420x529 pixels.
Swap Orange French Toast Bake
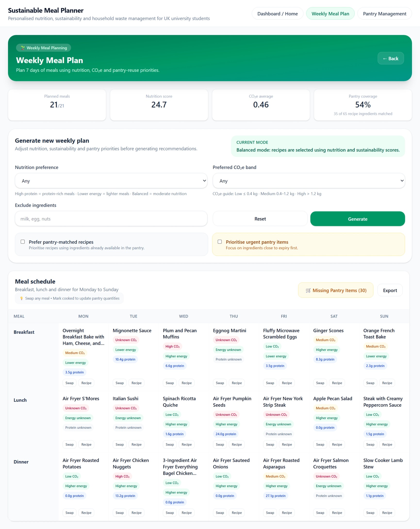point(370,383)
